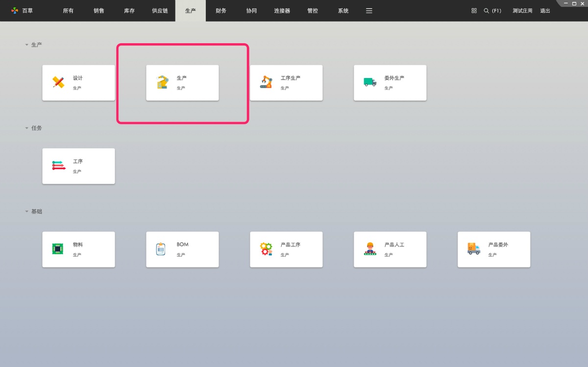Open the 产品人工 worker icon
This screenshot has height=367, width=588.
click(370, 249)
